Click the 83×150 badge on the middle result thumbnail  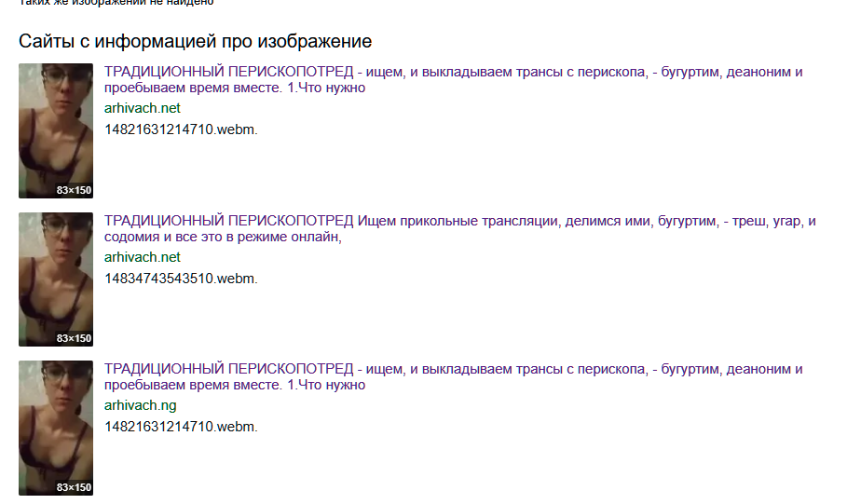click(74, 338)
